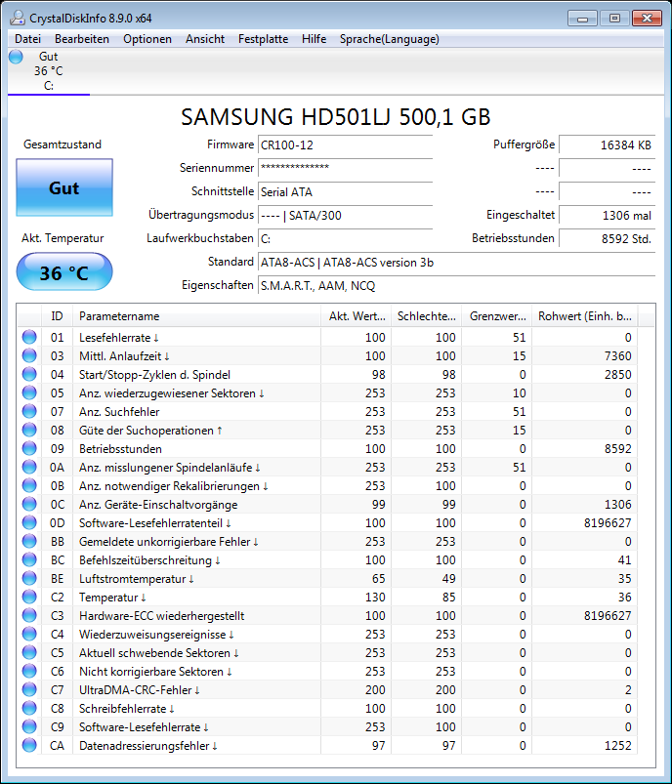Open the Optionen menu
672x784 pixels.
(147, 39)
